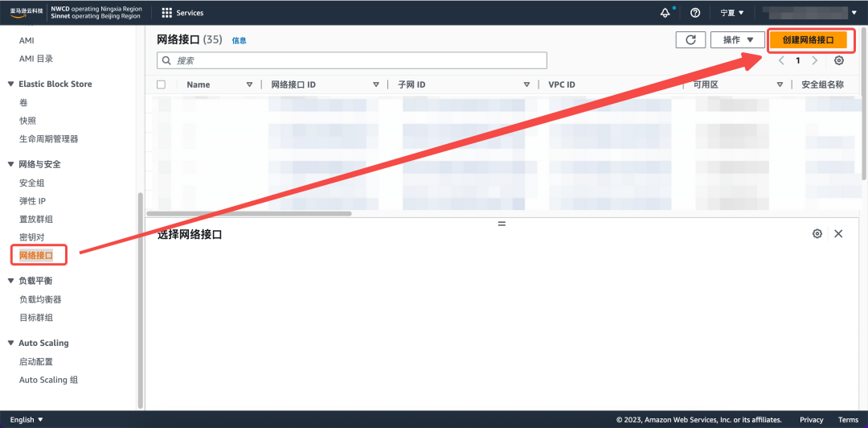868x428 pixels.
Task: Collapse the Auto Scaling section
Action: [x=10, y=344]
